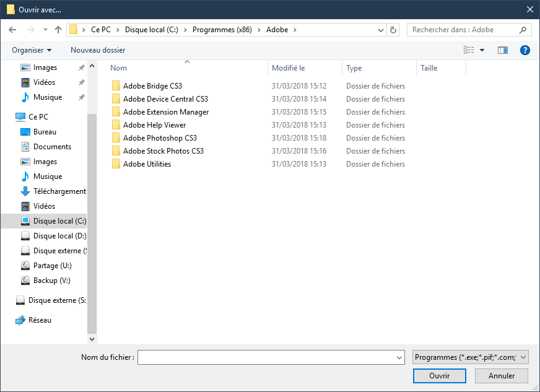Toggle the preview pane icon
Viewport: 540px width, 392px height.
point(503,50)
